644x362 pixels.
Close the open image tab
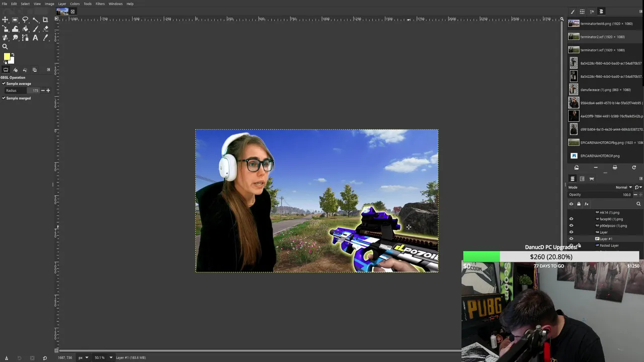coord(72,12)
